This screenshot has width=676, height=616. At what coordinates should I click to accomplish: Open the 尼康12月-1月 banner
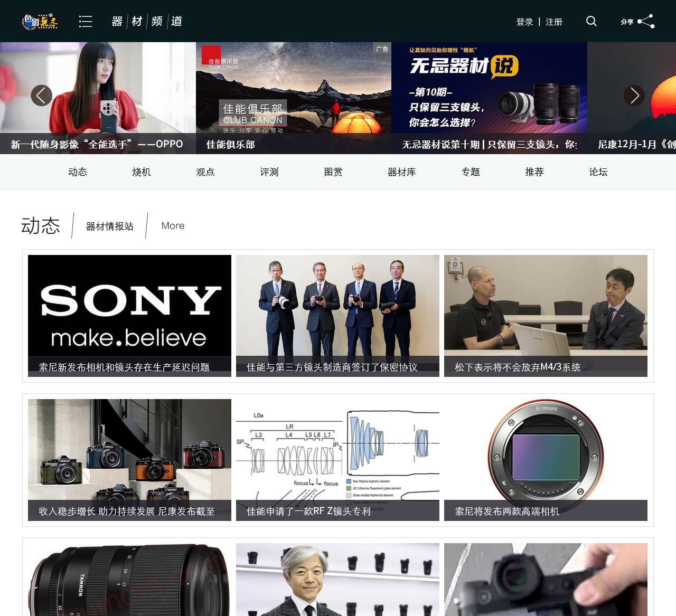point(632,98)
